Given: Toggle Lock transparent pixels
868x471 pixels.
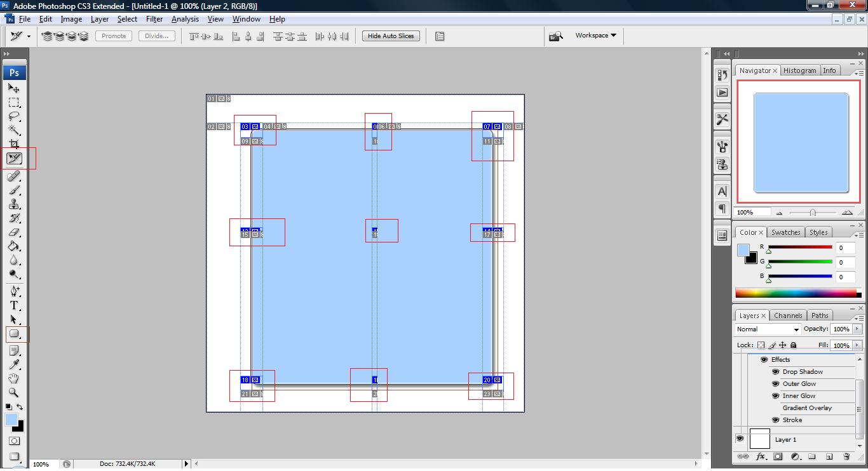Looking at the screenshot, I should point(761,345).
